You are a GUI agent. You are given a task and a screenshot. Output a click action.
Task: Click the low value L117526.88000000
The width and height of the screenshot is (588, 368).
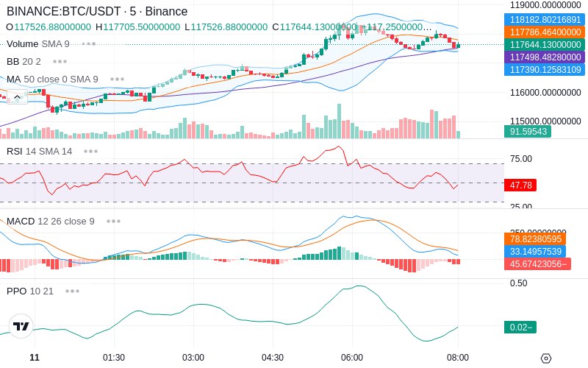pyautogui.click(x=226, y=27)
